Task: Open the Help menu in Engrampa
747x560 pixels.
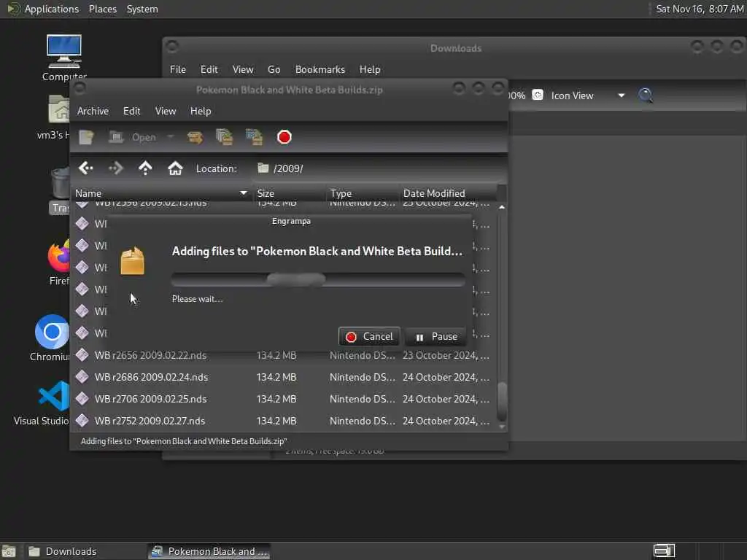Action: click(x=201, y=111)
